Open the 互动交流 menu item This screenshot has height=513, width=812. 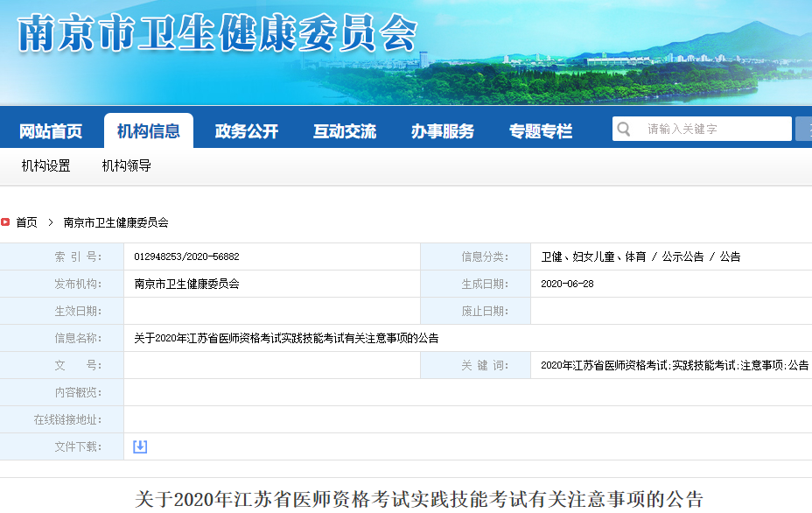pos(345,131)
